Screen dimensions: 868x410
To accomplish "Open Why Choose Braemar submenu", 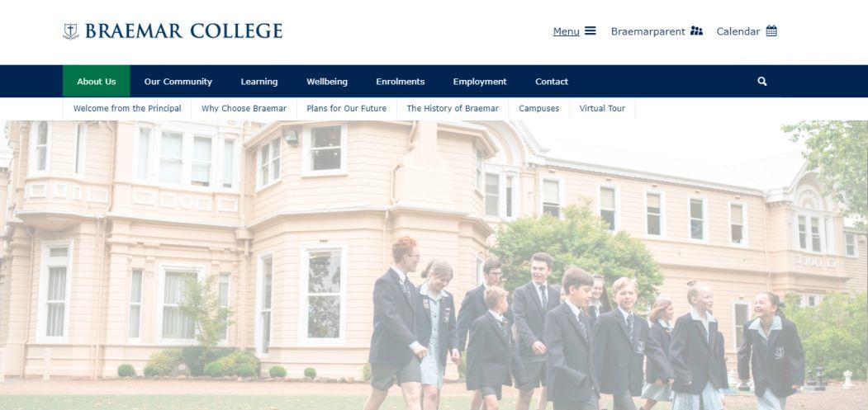I will [x=244, y=108].
